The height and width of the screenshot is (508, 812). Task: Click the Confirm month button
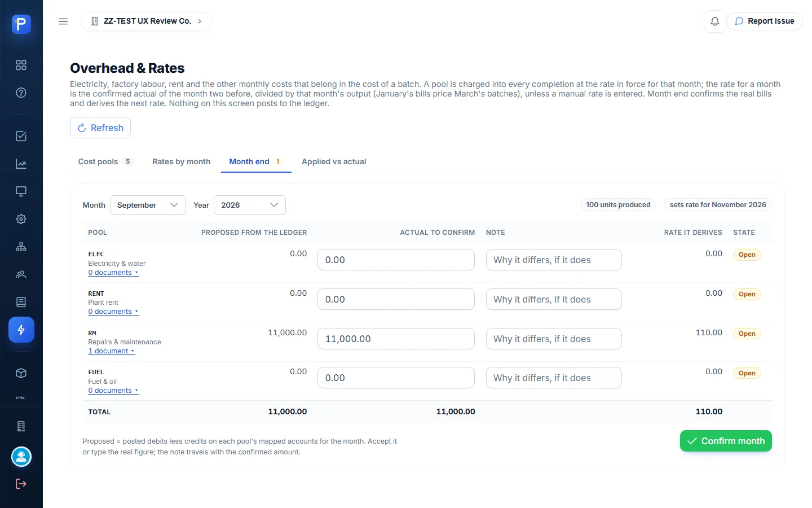[726, 441]
